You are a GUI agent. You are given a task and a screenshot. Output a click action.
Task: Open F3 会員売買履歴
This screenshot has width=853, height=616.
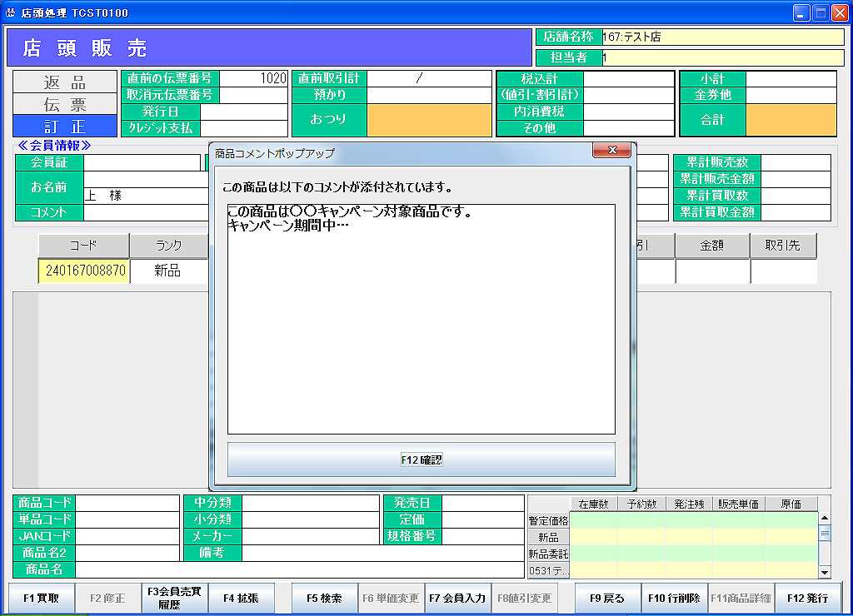[174, 598]
